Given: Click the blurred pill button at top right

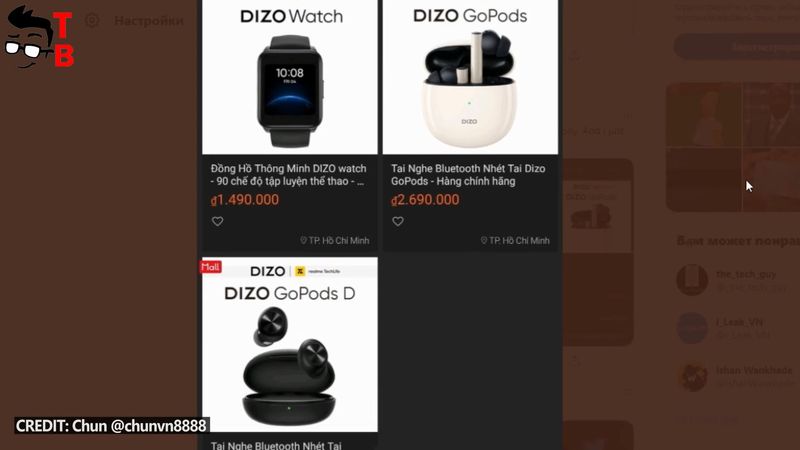Looking at the screenshot, I should 737,47.
